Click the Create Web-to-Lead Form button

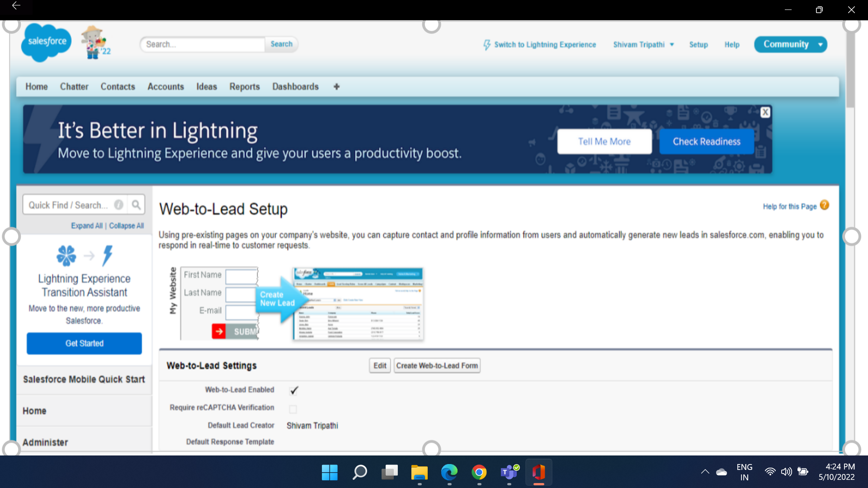(x=437, y=366)
